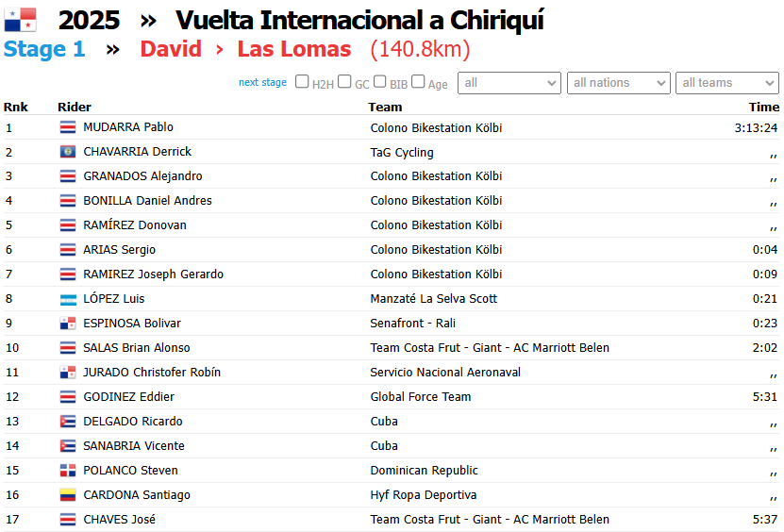Open rider CHAVES José

coord(119,519)
